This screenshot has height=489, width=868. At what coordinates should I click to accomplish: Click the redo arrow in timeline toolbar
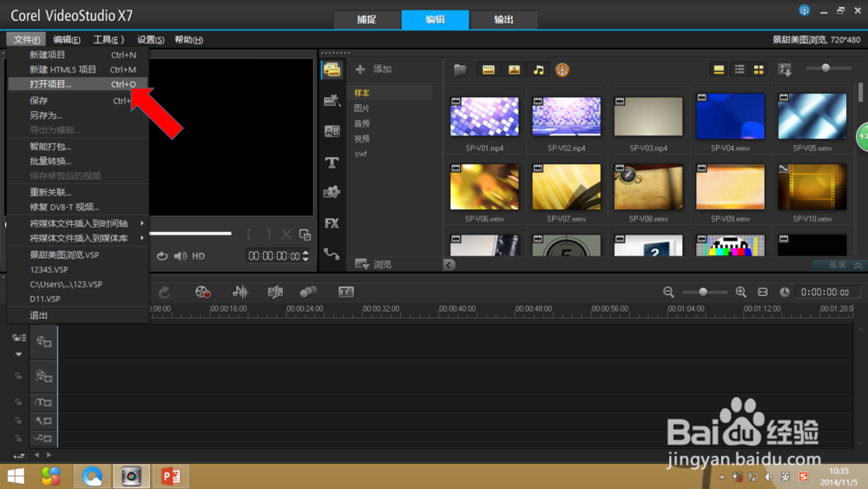pyautogui.click(x=164, y=292)
